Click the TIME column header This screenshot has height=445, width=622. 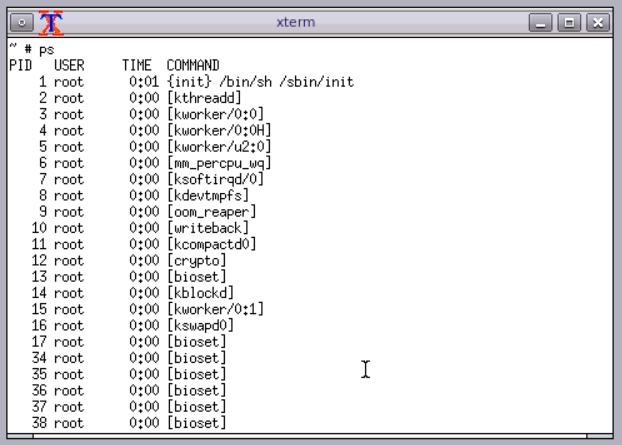[x=137, y=65]
